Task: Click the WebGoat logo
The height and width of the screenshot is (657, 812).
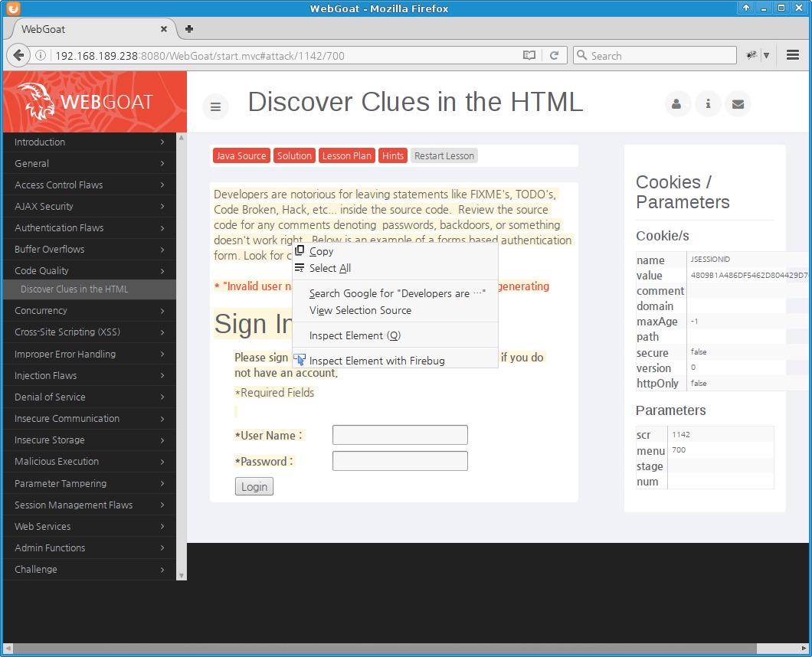Action: 86,102
